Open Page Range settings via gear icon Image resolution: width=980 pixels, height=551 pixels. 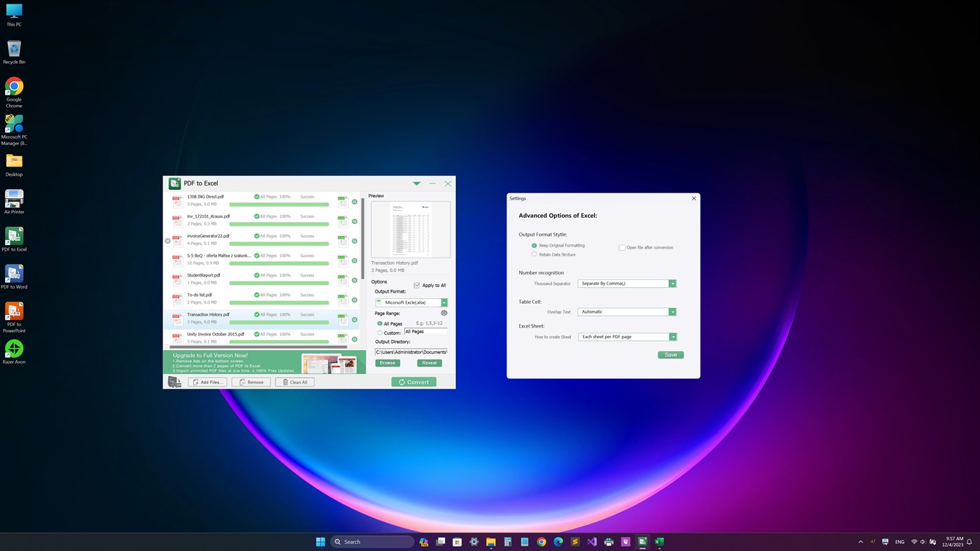point(443,313)
